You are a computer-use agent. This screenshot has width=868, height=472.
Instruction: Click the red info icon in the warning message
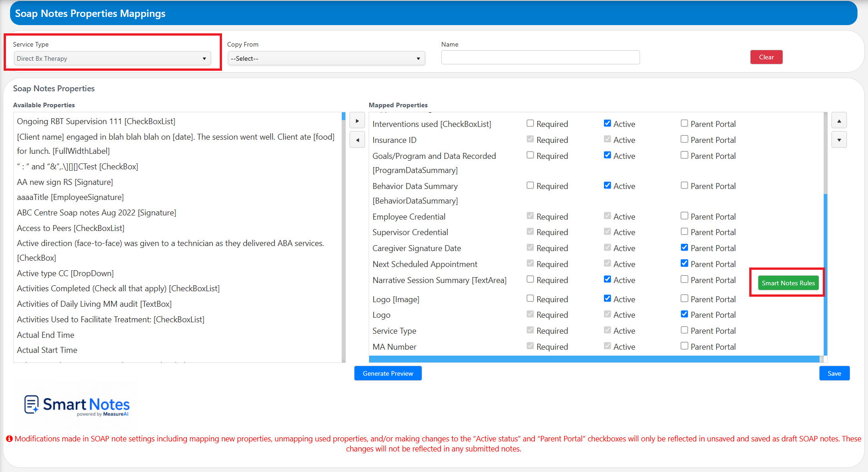coord(9,439)
